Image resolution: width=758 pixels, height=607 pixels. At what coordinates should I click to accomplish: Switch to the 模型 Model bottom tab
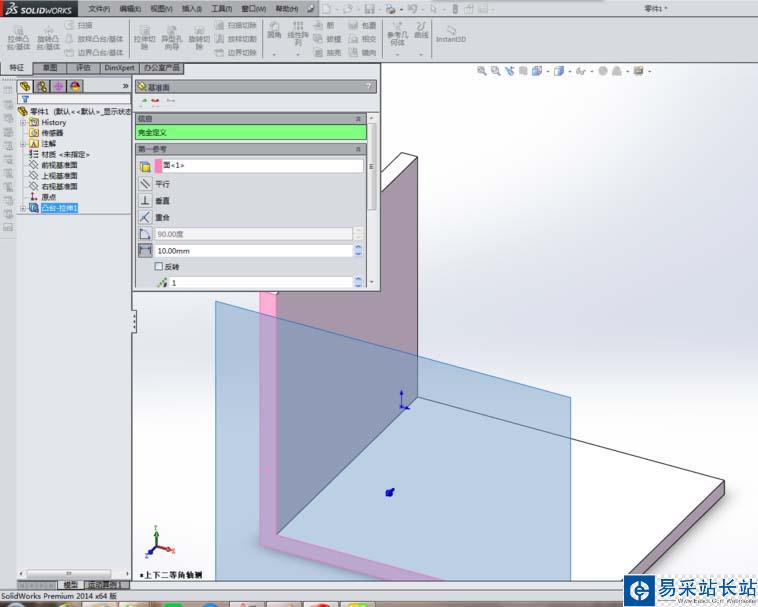tap(70, 585)
